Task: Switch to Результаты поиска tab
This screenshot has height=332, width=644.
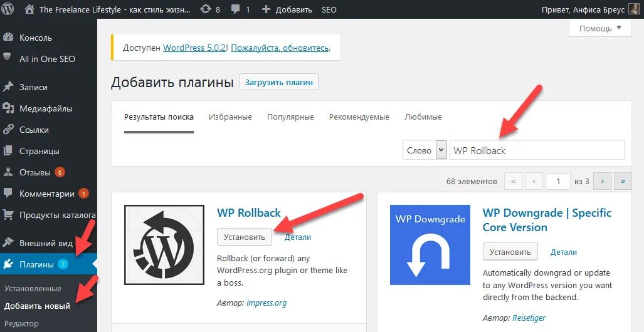Action: click(x=159, y=117)
